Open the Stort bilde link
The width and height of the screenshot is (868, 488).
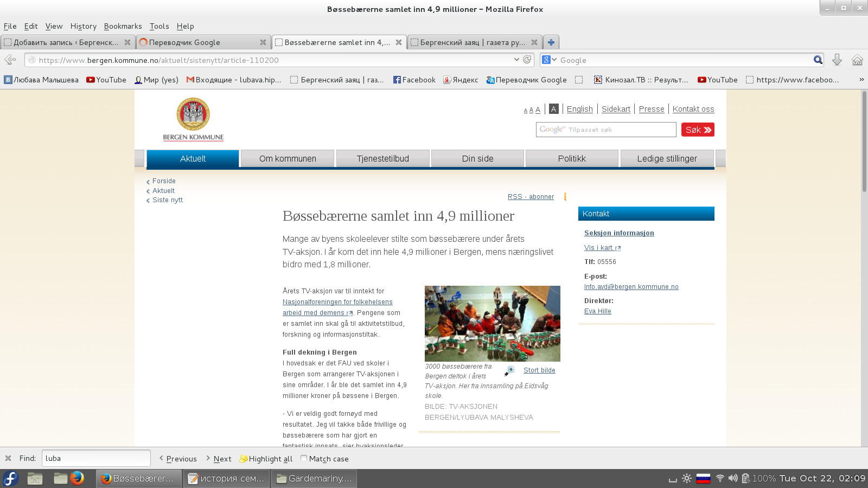[x=539, y=370]
